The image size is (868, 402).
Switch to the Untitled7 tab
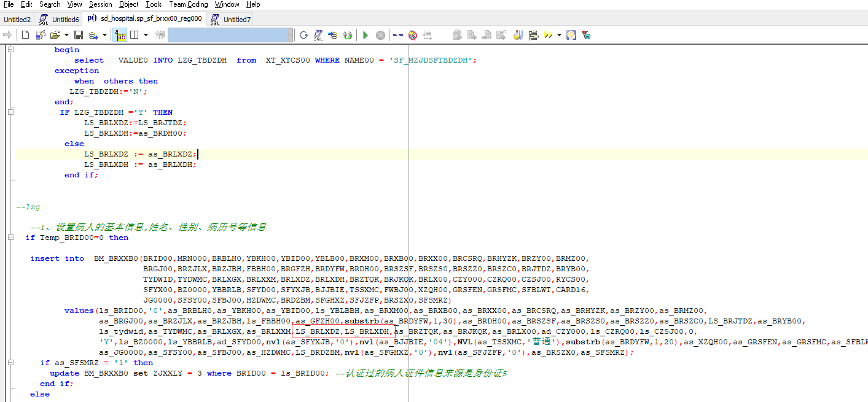coord(230,20)
